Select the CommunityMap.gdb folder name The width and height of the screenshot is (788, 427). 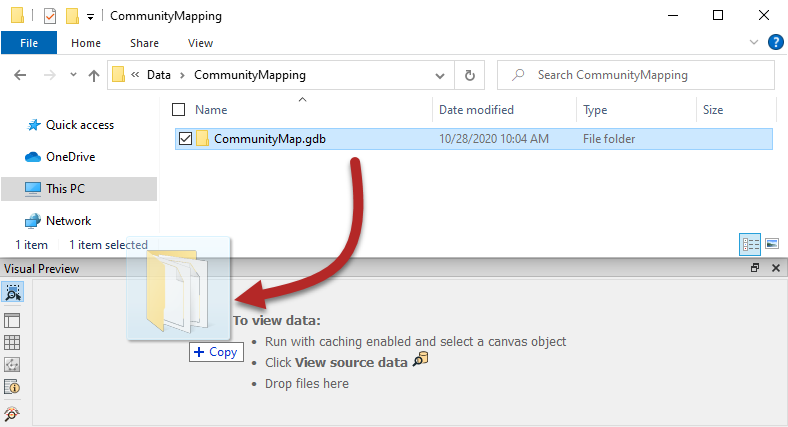[x=270, y=139]
